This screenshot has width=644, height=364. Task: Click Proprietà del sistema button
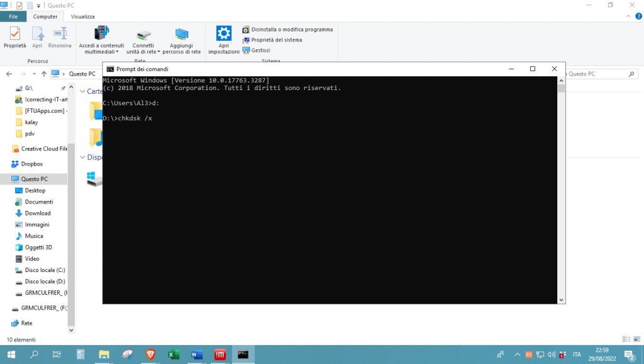(x=276, y=40)
